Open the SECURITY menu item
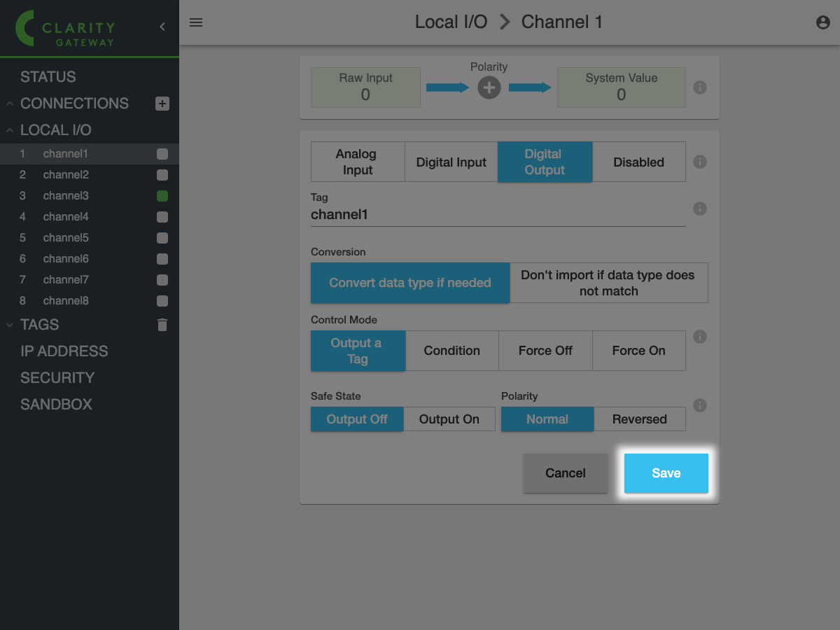This screenshot has height=630, width=840. click(57, 378)
